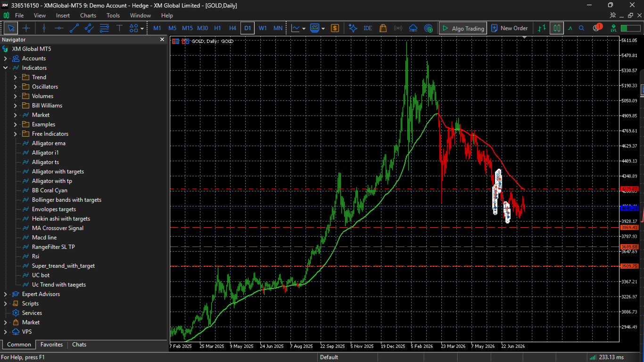
Task: Select the Fibonacci retracement tool
Action: point(104,28)
